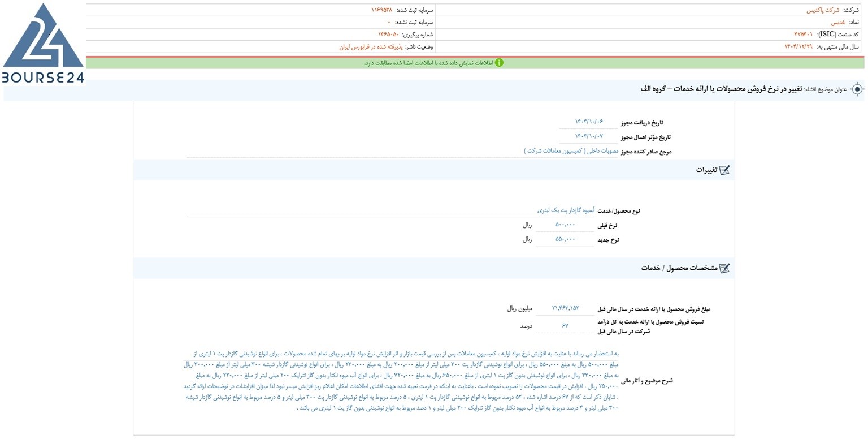Click the prior-year sales amount ۲۱,۴۶۳,۱۵۲
The image size is (868, 439).
[565, 308]
